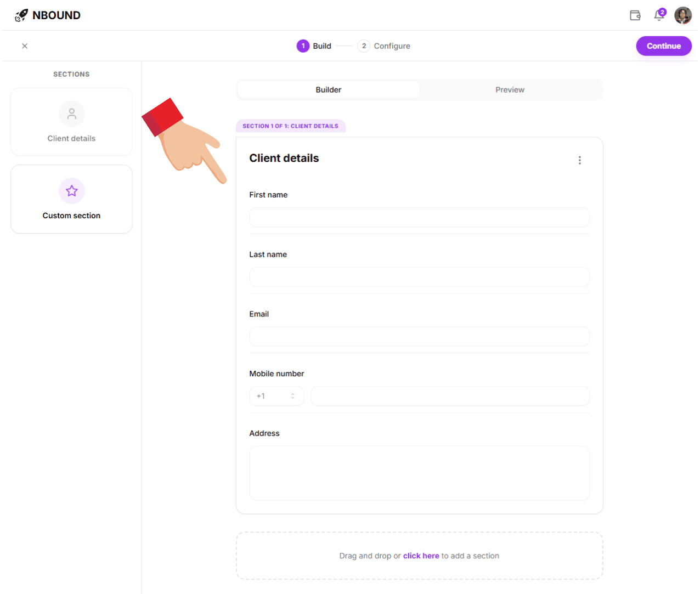
Task: Go to step 2 Configure
Action: tap(384, 46)
